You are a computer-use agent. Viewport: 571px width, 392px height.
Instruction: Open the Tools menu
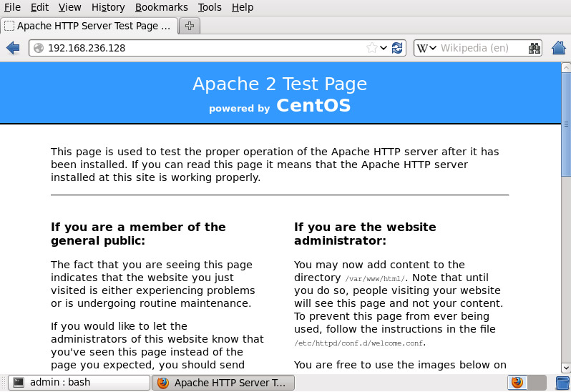[210, 7]
